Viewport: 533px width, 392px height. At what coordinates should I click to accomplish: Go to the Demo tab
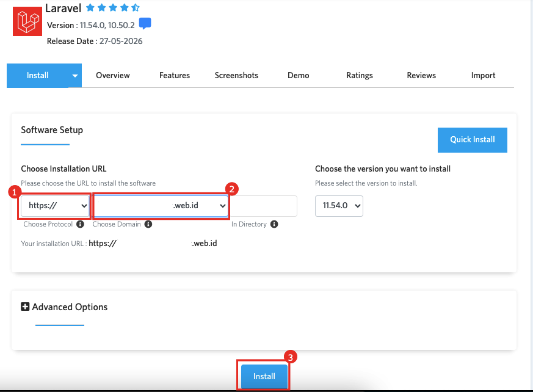tap(299, 76)
